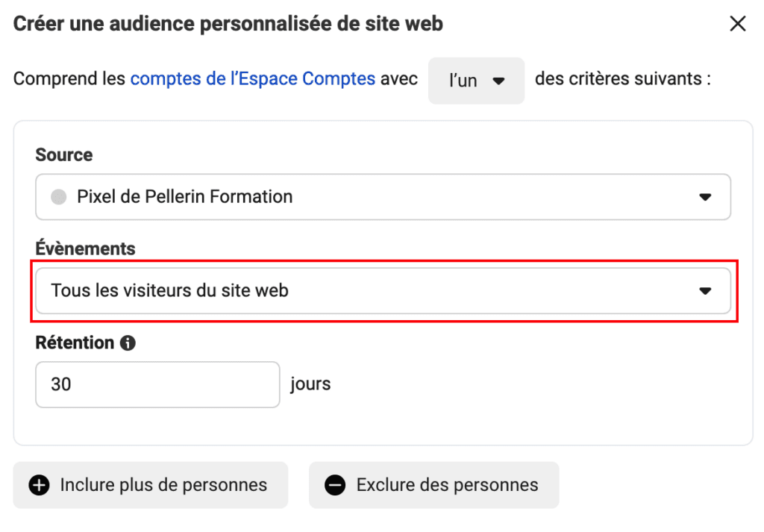Click the "Rétention" field label
The width and height of the screenshot is (764, 532).
pyautogui.click(x=75, y=342)
